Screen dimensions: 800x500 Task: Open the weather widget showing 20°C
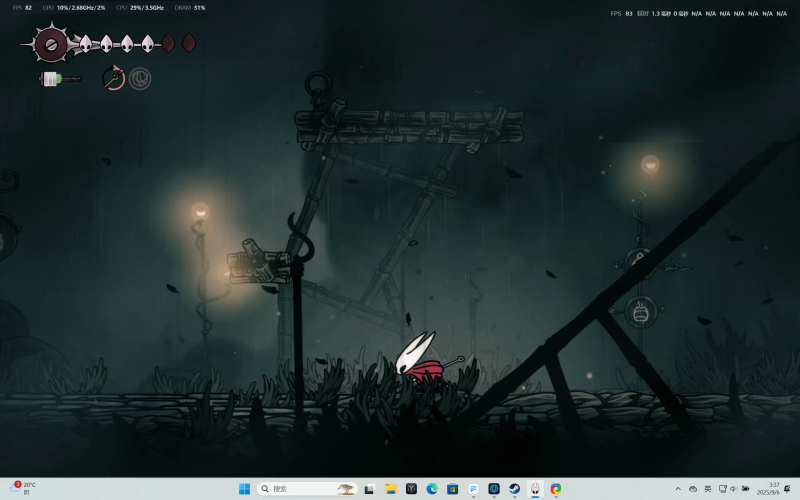pyautogui.click(x=23, y=488)
